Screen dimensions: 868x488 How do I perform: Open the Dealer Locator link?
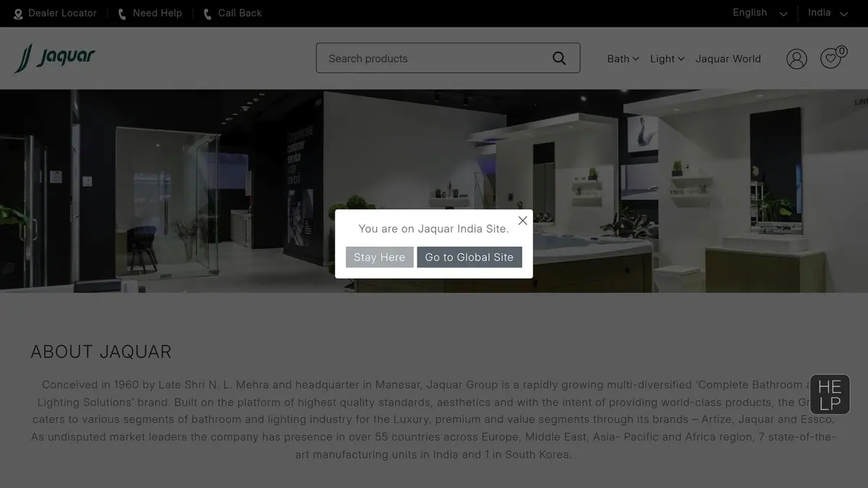coord(62,13)
